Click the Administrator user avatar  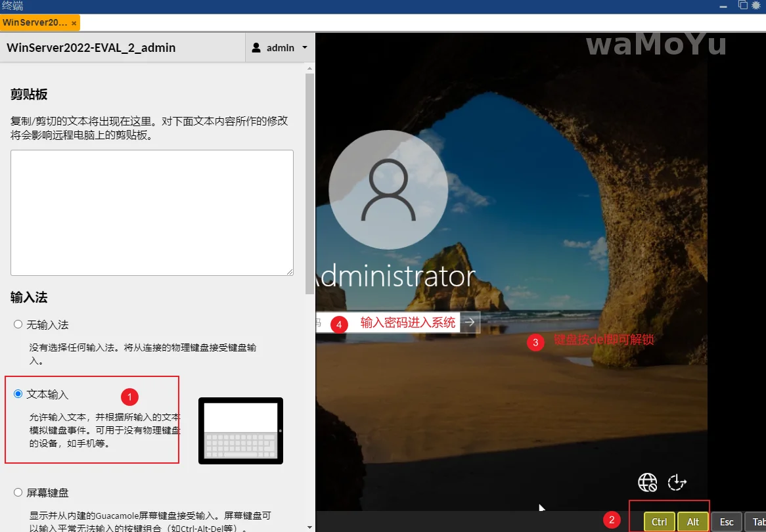(388, 190)
